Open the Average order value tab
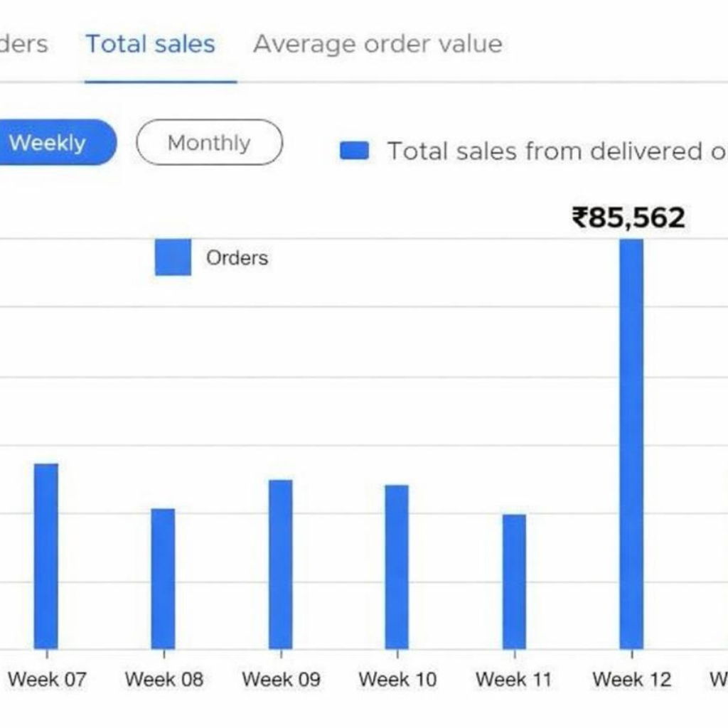 378,44
